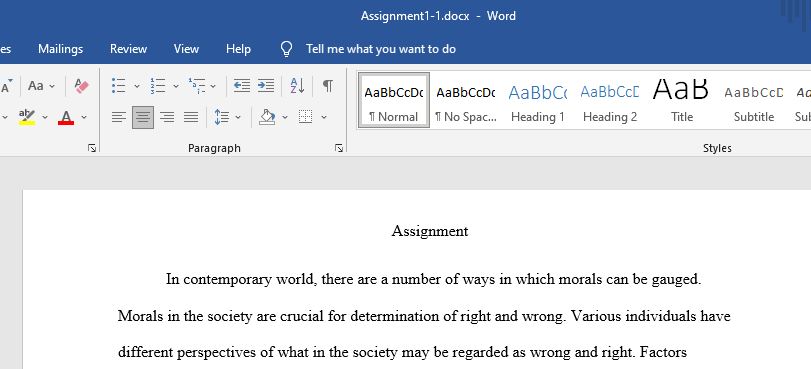Open the Review tab
Image resolution: width=811 pixels, height=369 pixels.
(128, 49)
